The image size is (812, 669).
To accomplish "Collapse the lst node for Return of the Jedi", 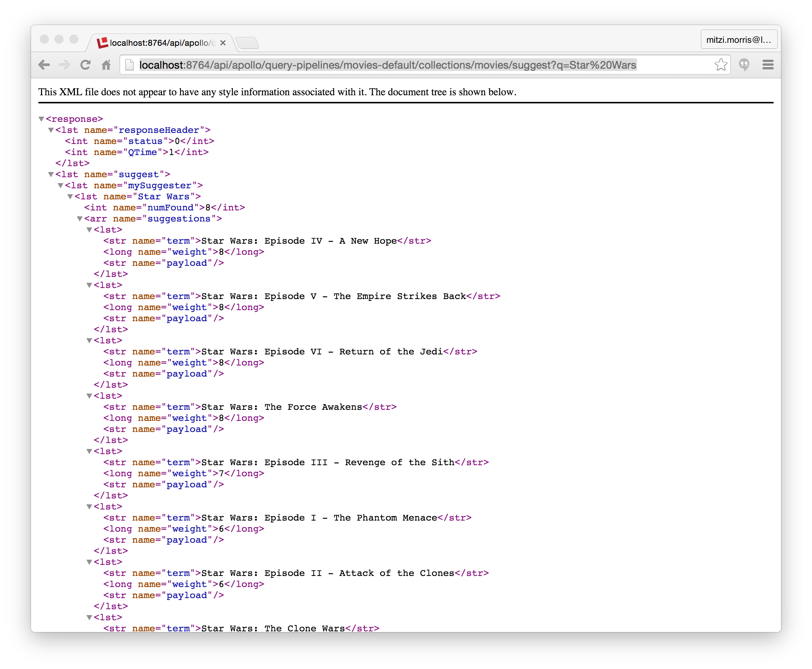I will pyautogui.click(x=89, y=341).
